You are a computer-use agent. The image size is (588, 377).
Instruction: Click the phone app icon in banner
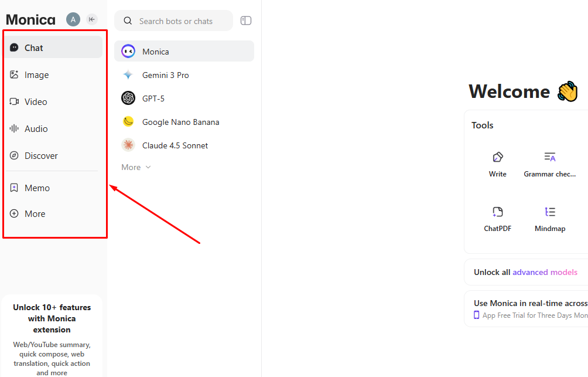pos(476,315)
